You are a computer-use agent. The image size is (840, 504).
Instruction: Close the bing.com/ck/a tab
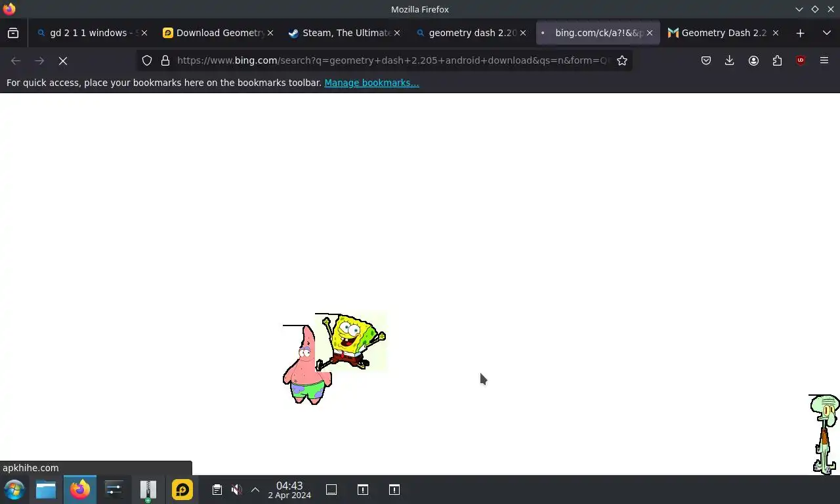[649, 33]
